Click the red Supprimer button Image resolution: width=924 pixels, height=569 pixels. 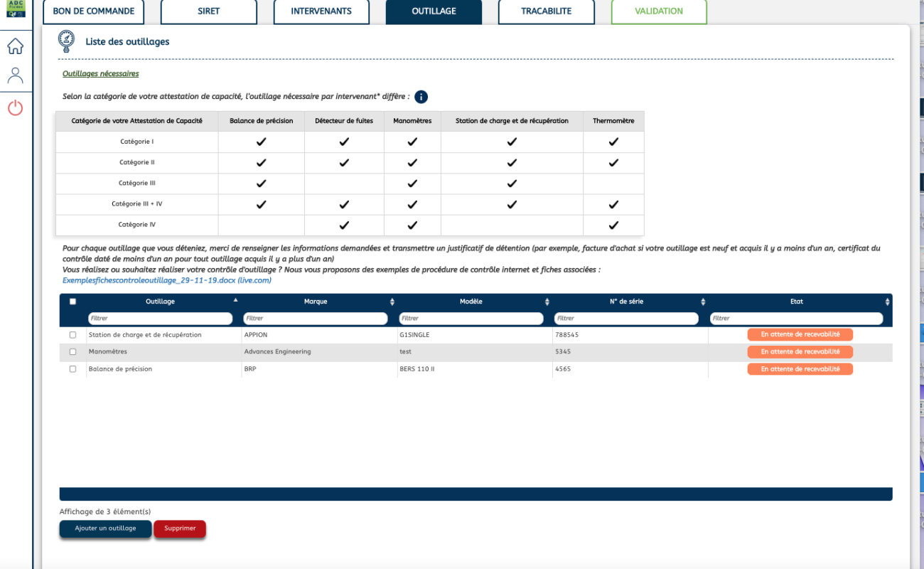click(180, 528)
